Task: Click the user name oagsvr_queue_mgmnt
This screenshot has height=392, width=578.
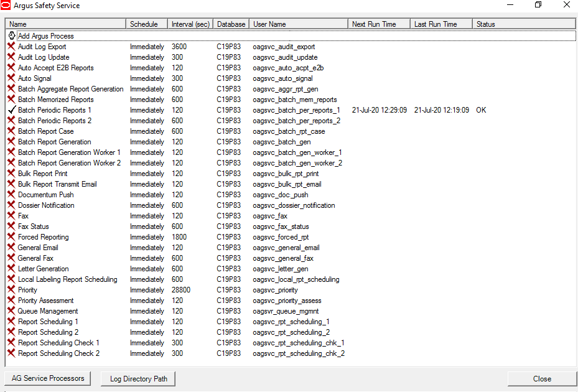Action: tap(286, 311)
